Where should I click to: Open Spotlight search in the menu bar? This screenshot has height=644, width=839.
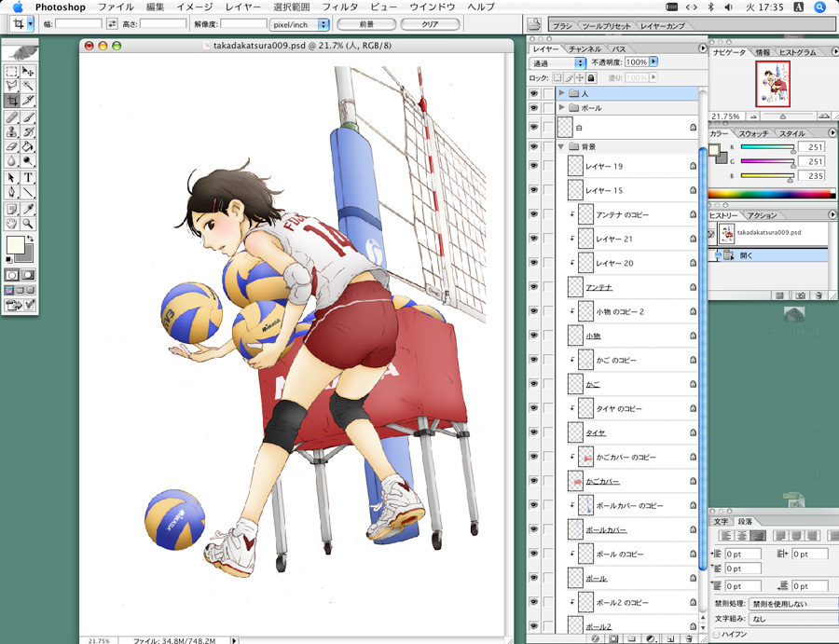(x=819, y=7)
